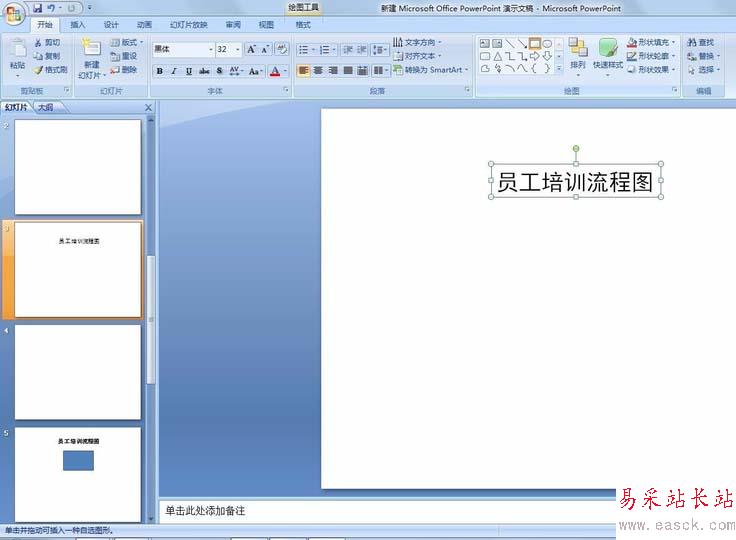Align text right
The width and height of the screenshot is (736, 540).
[333, 71]
